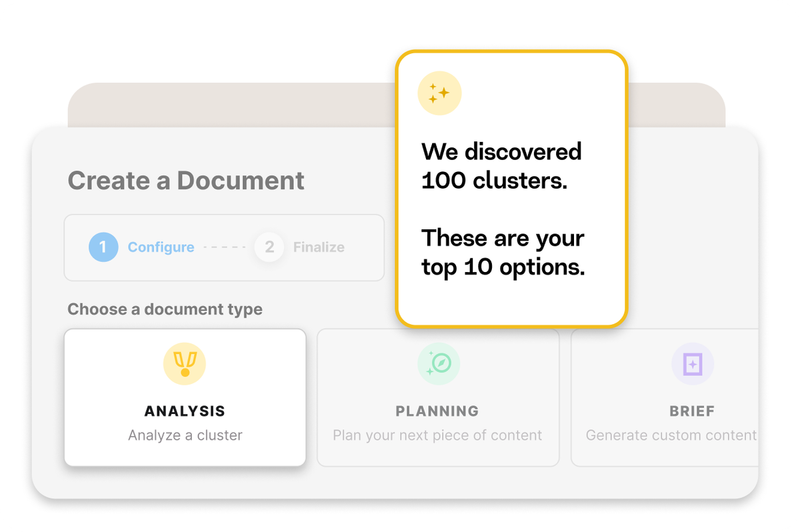This screenshot has width=800, height=532.
Task: Select the ANALYSIS document type card
Action: 185,397
